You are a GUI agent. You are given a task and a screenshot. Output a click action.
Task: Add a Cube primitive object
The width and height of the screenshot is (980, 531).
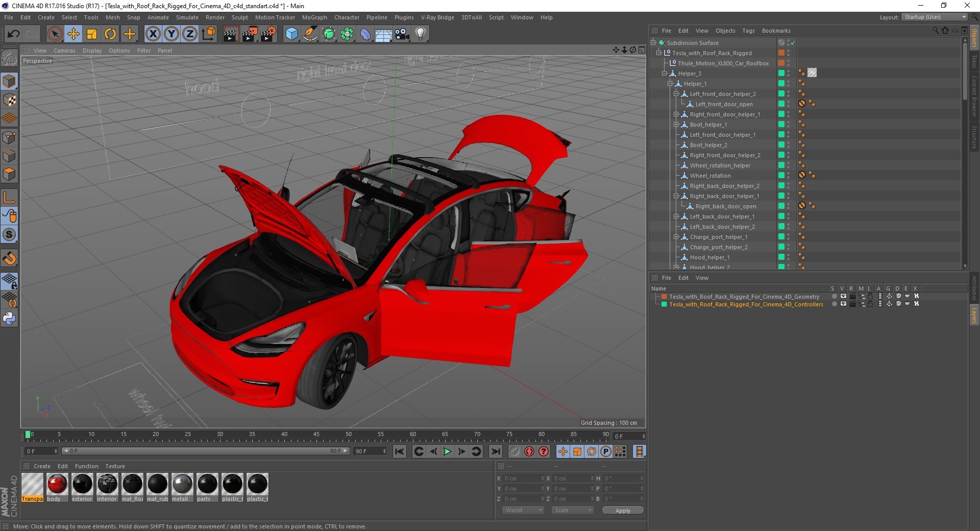[x=291, y=34]
